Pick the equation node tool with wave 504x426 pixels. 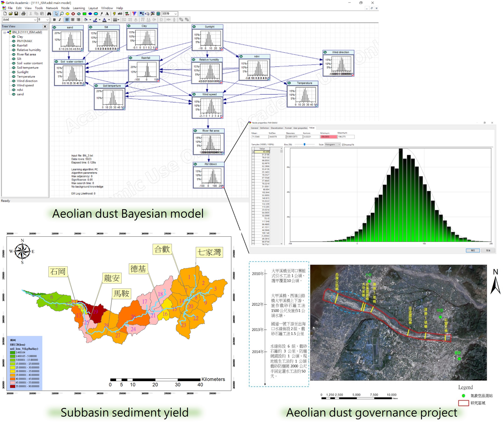(79, 14)
